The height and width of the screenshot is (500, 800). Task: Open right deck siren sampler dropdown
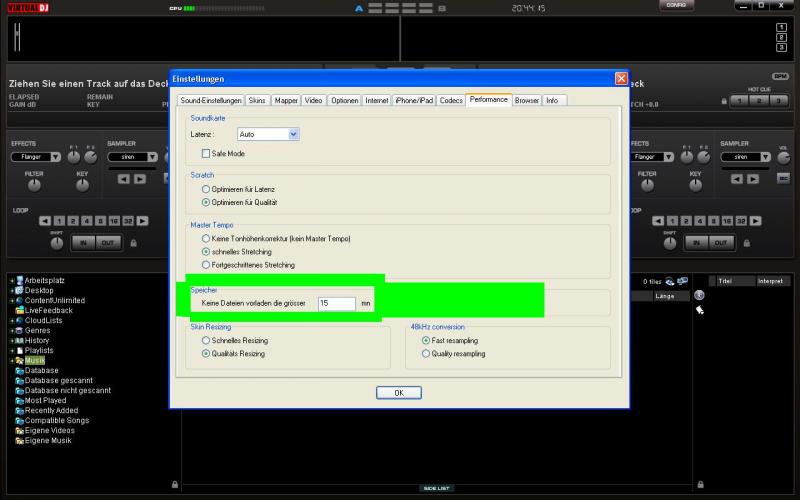click(x=765, y=157)
